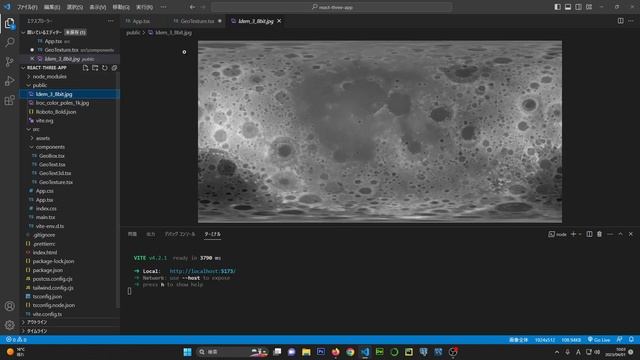Create a new terminal with plus icon

573,234
